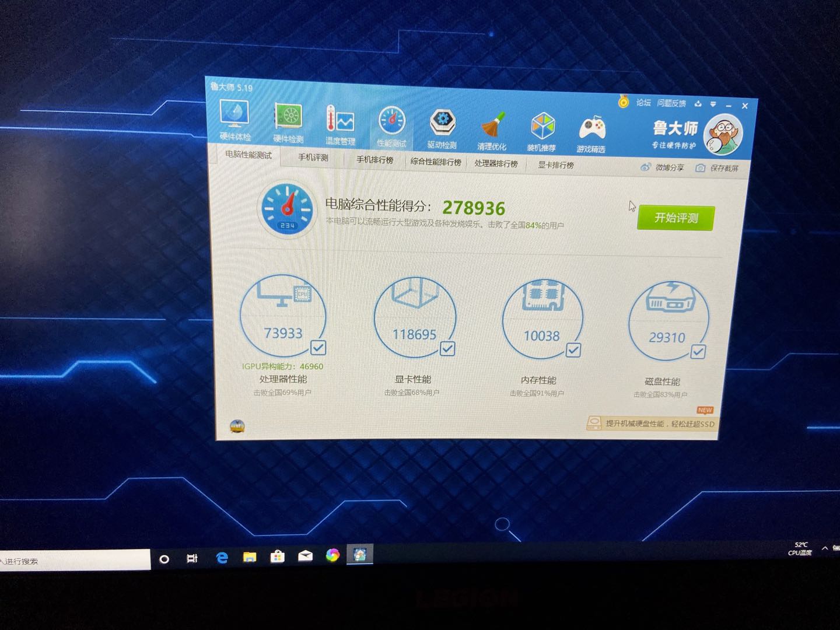Click the memory score circle 10038
This screenshot has height=630, width=840.
542,319
